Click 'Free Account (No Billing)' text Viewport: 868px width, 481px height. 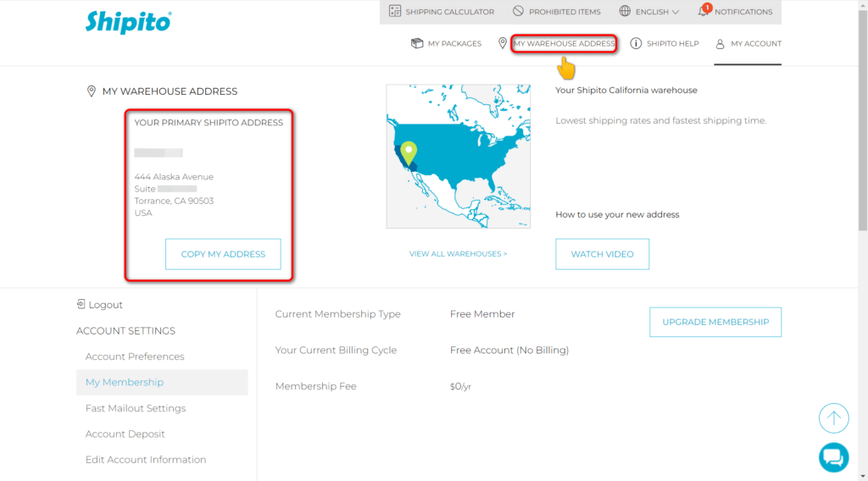(x=509, y=350)
